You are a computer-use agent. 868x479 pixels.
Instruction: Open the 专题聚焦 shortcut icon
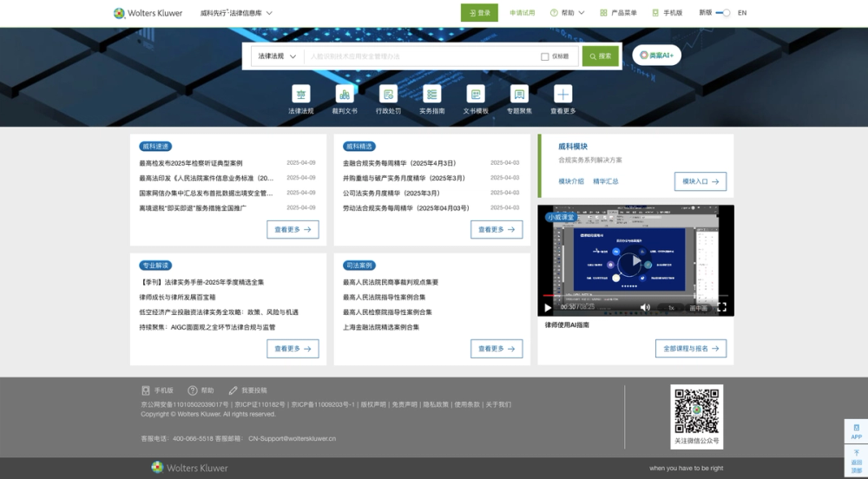(519, 94)
